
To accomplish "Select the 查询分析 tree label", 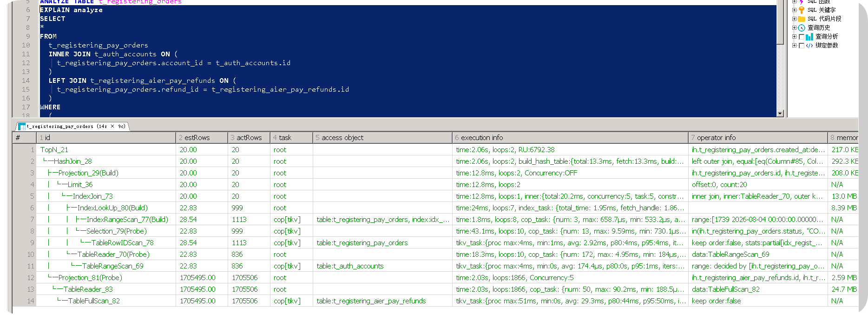I will [827, 37].
